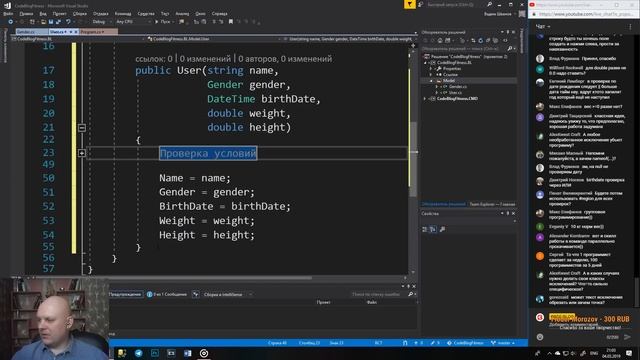Image resolution: width=640 pixels, height=360 pixels.
Task: Toggle the Сообщения filter in Error List
Action: point(167,294)
